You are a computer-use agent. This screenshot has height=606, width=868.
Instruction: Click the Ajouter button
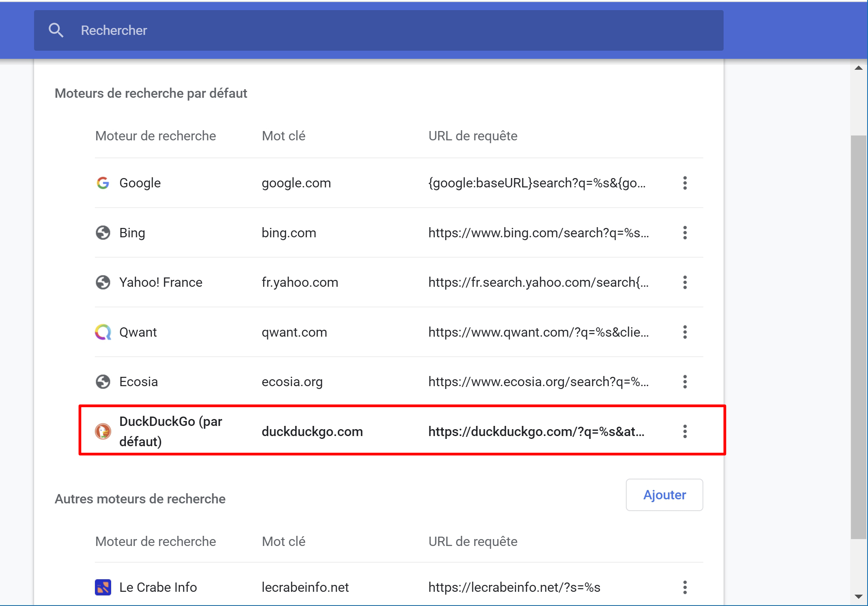pyautogui.click(x=664, y=495)
